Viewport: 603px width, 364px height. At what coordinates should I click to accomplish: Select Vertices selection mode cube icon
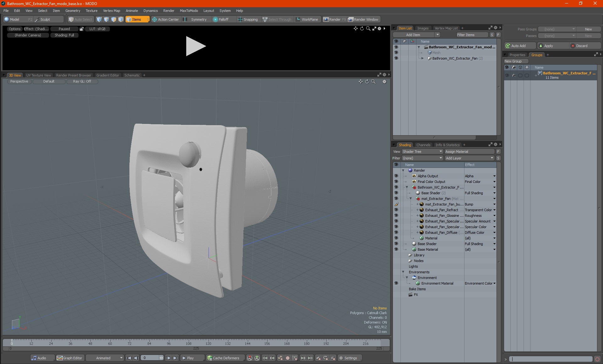(x=99, y=19)
